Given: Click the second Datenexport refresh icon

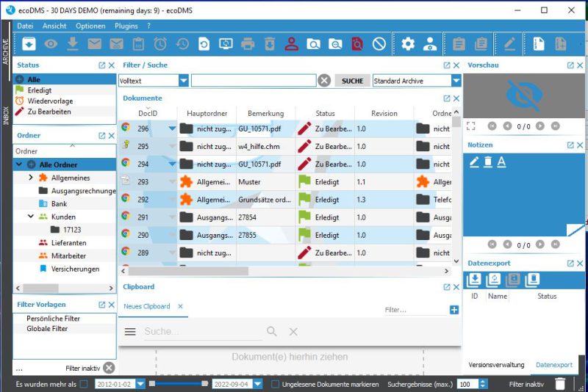Looking at the screenshot, I should pyautogui.click(x=493, y=280).
